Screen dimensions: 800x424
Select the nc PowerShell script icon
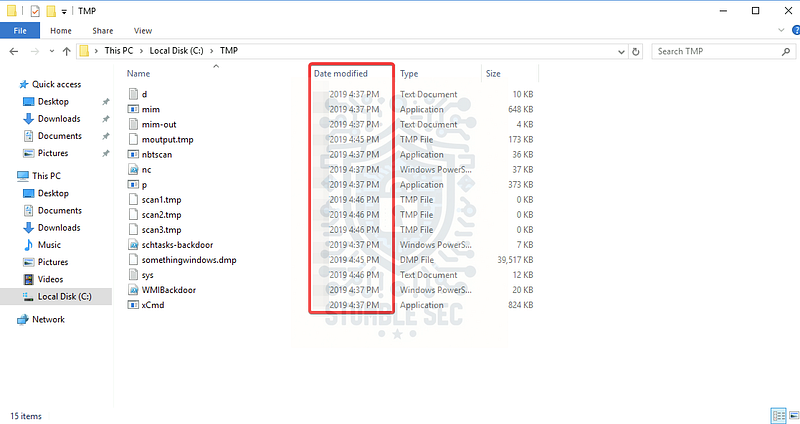tap(133, 169)
